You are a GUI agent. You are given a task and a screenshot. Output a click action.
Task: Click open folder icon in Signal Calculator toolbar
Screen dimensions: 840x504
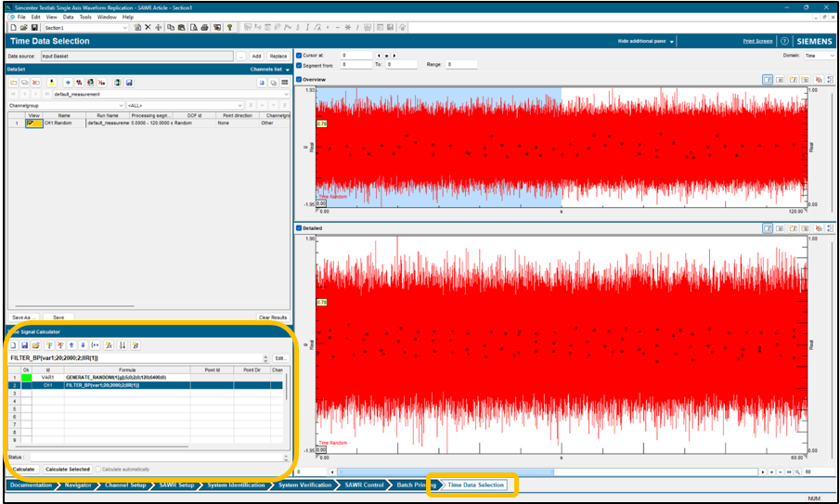pos(35,345)
